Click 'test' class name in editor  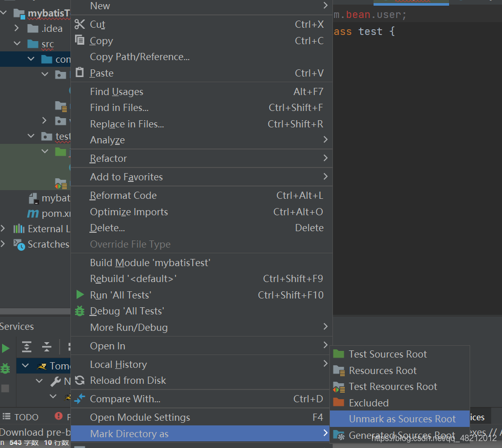coord(370,31)
